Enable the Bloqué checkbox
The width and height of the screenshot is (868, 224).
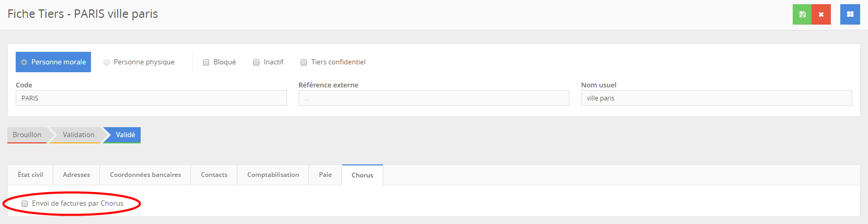(x=206, y=62)
